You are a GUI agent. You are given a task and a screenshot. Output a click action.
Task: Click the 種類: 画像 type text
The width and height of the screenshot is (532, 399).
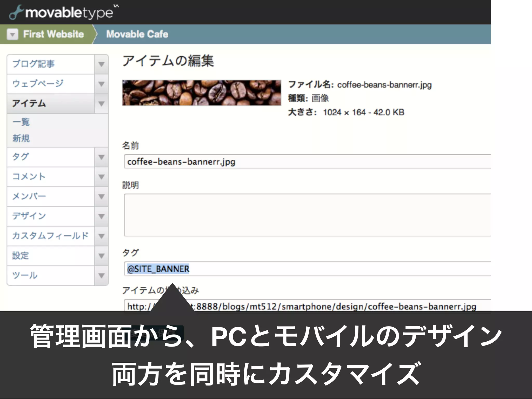(x=309, y=98)
